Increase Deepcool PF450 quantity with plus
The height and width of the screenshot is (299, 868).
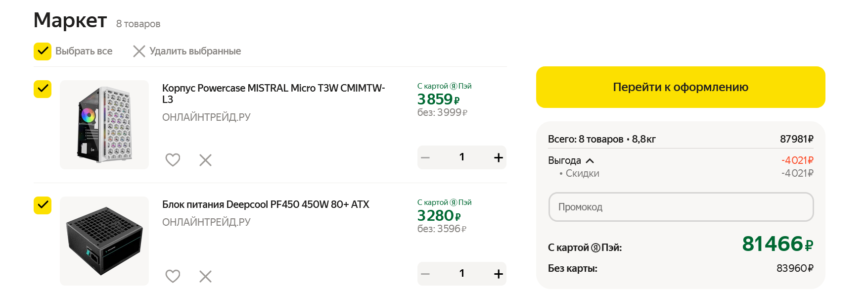coord(498,274)
